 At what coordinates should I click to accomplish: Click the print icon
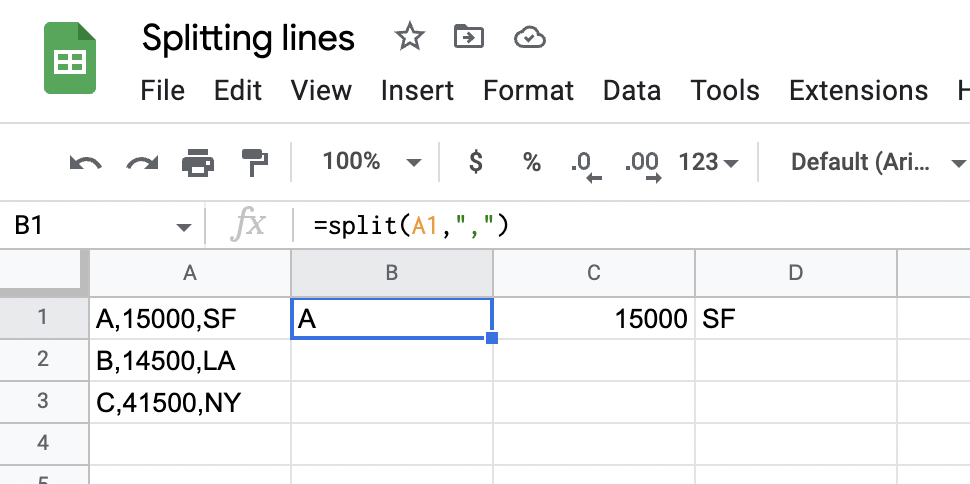[x=198, y=163]
